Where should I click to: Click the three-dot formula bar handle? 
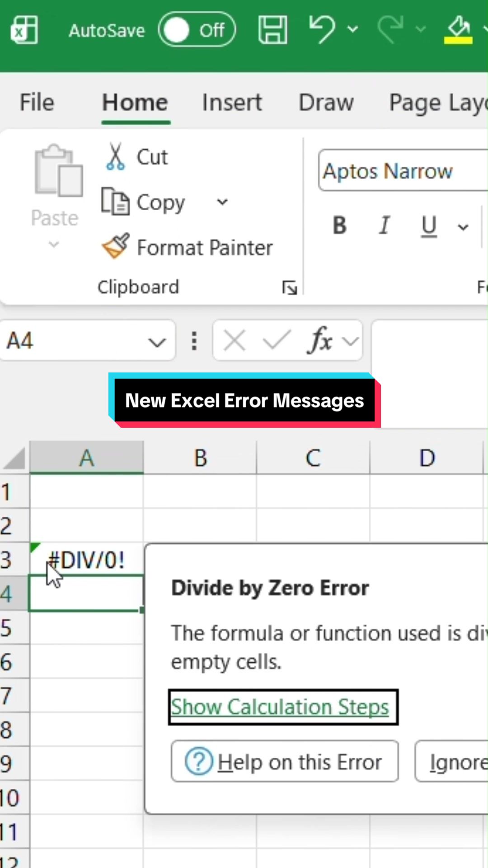[x=194, y=341]
